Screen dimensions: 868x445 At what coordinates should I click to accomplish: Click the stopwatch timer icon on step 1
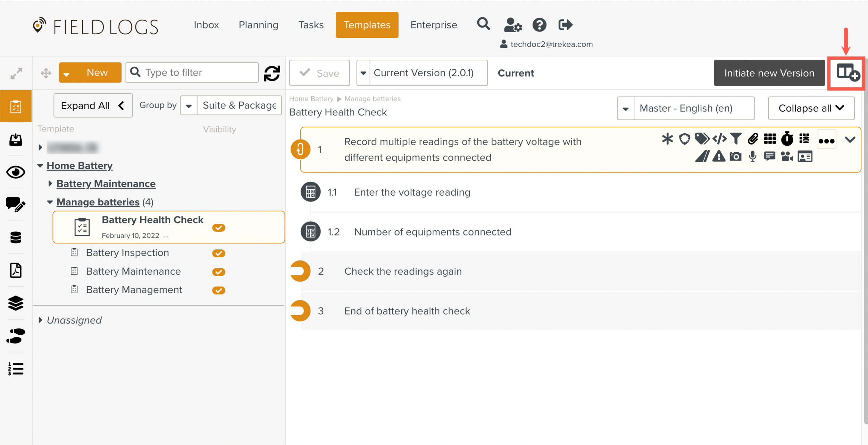coord(787,139)
